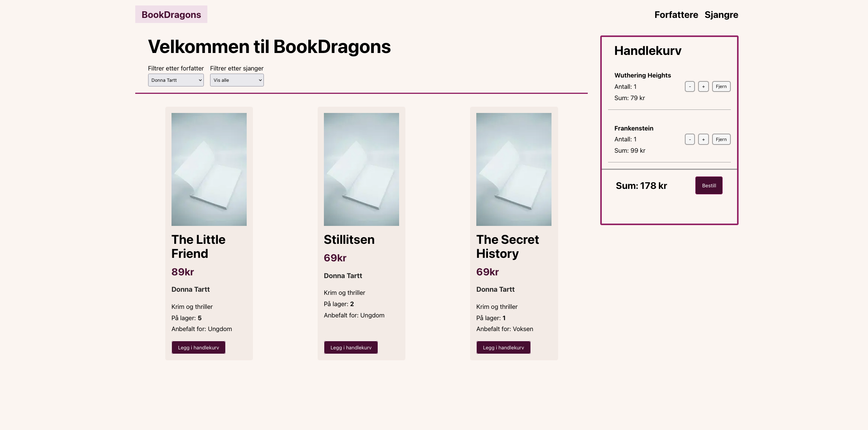Screen dimensions: 868x430
Task: Increase Wuthering Heights quantity with plus button
Action: coord(703,86)
